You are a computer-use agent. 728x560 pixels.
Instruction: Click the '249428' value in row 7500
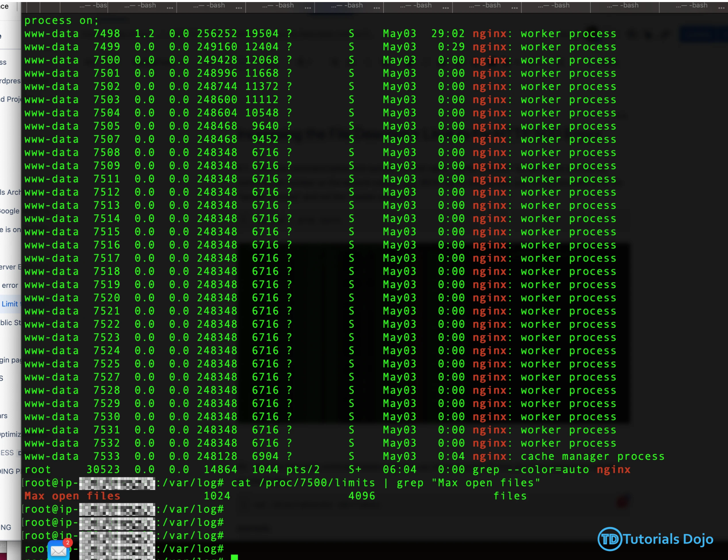click(217, 60)
